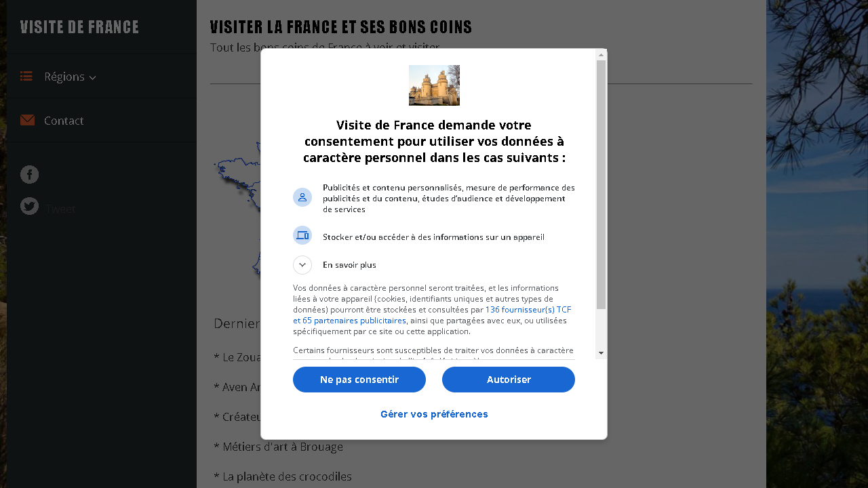Screen dimensions: 868x488
Task: Open Gérer vos préférences link
Action: (434, 414)
